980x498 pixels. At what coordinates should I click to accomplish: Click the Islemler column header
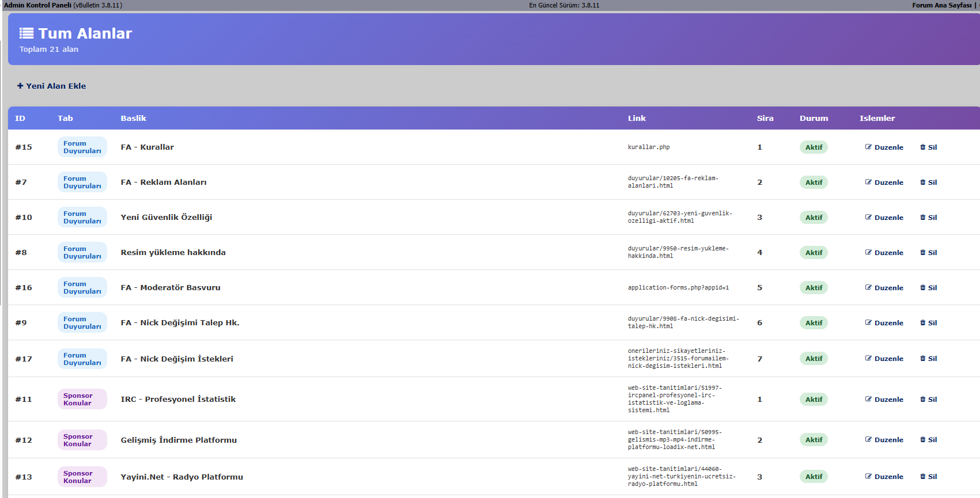pyautogui.click(x=877, y=118)
